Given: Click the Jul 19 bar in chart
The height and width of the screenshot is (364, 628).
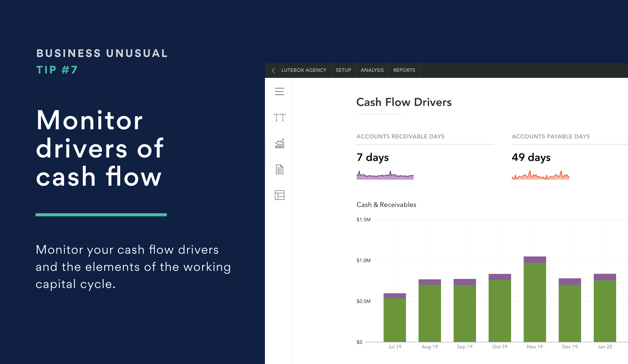Looking at the screenshot, I should (x=395, y=317).
